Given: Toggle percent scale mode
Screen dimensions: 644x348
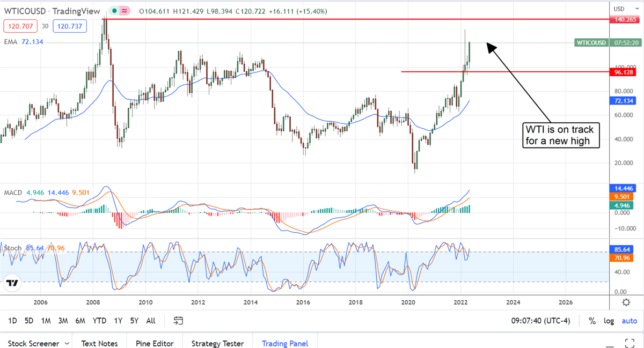Looking at the screenshot, I should coord(592,321).
